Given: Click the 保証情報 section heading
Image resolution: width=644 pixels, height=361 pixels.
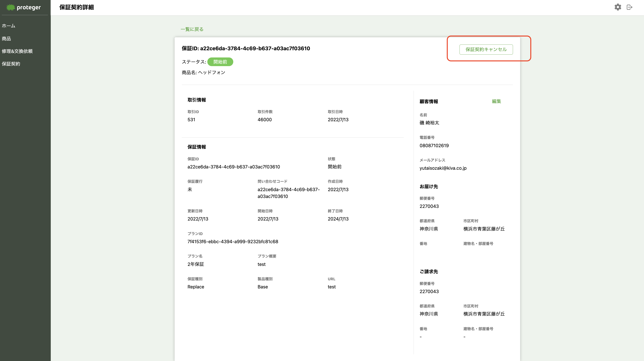Looking at the screenshot, I should (x=197, y=147).
